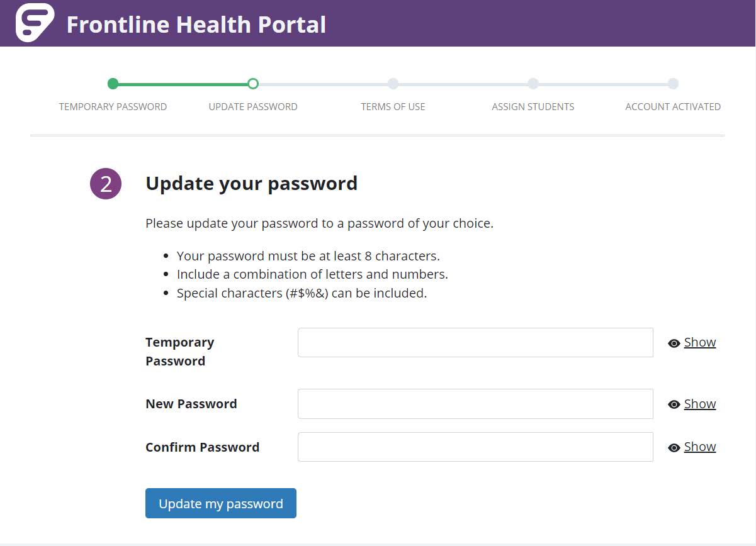This screenshot has width=756, height=546.
Task: Click the Frontline Health Portal title
Action: (x=196, y=25)
